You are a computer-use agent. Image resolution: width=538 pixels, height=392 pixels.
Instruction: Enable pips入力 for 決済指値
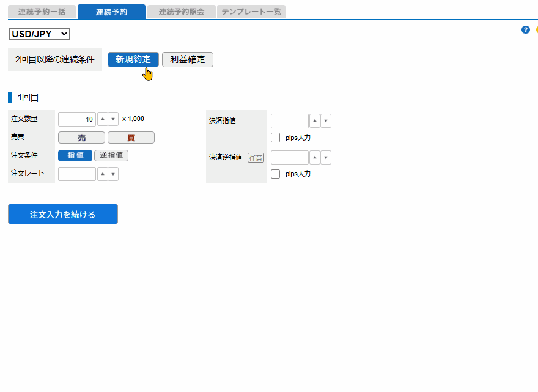tap(275, 137)
